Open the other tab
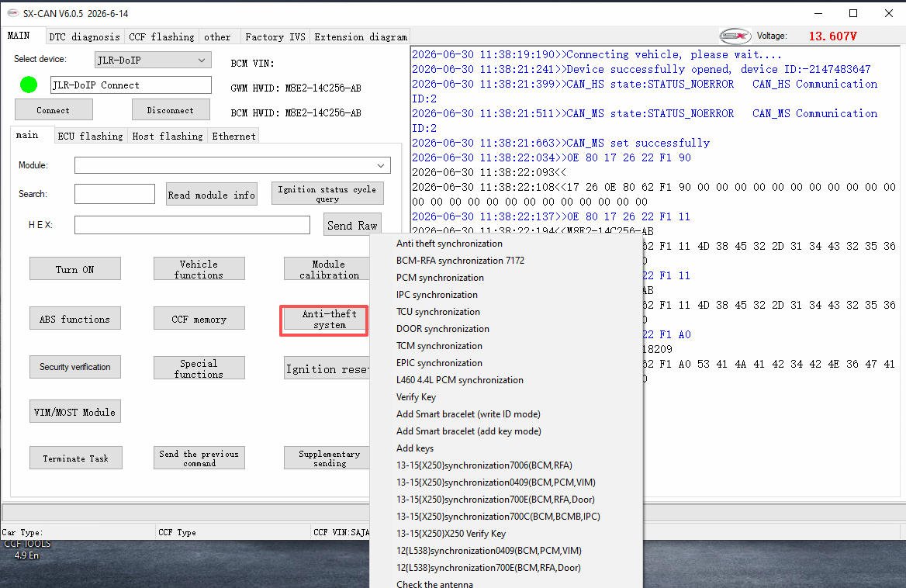 217,37
